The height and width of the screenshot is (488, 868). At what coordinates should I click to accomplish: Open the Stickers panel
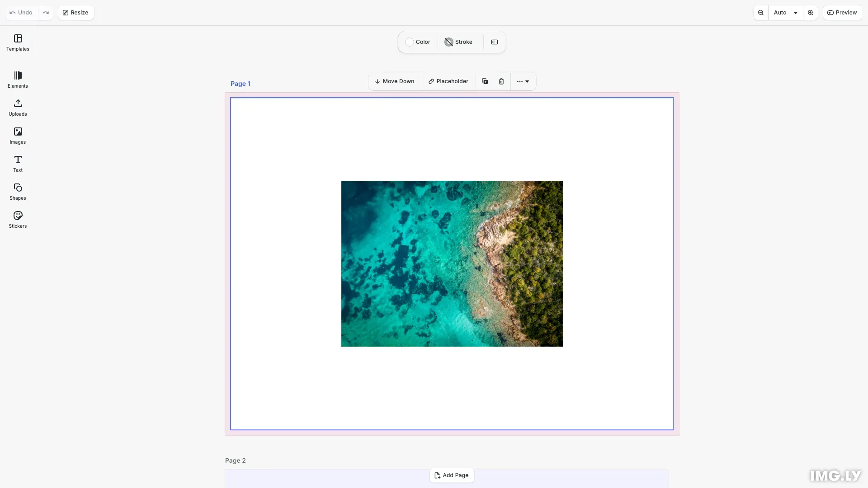[18, 220]
